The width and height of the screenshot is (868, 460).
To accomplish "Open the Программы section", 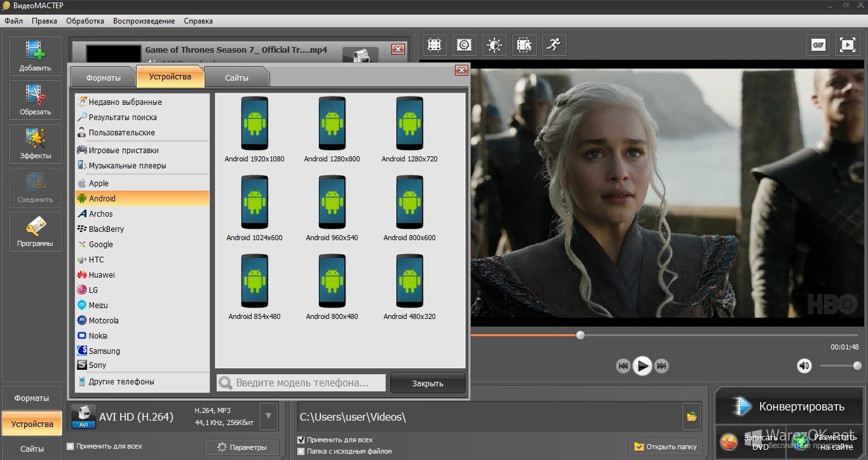I will coord(36,232).
